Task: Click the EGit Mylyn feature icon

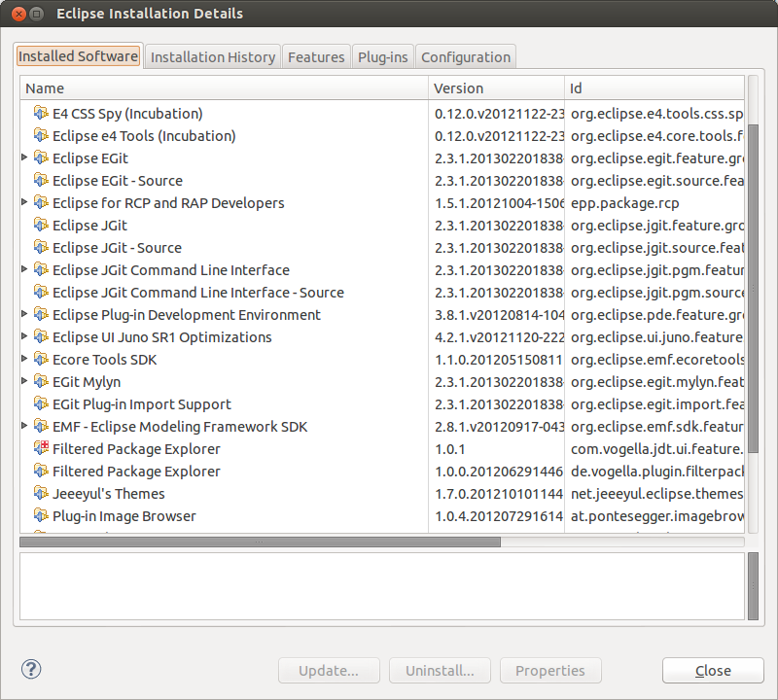Action: point(41,381)
